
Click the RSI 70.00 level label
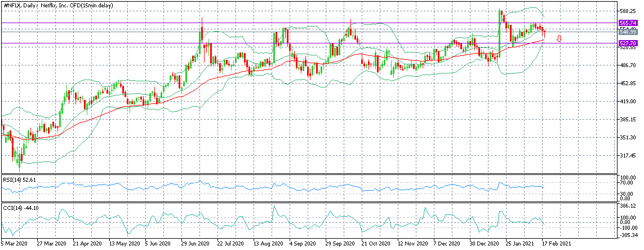click(x=626, y=183)
